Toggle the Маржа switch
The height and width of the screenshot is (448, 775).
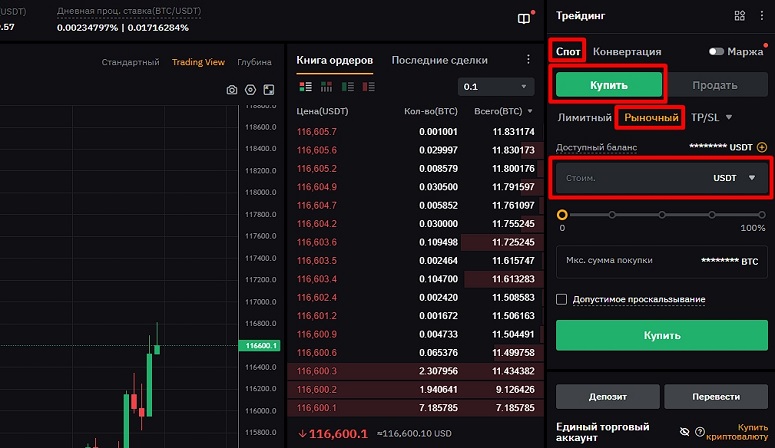pyautogui.click(x=716, y=51)
